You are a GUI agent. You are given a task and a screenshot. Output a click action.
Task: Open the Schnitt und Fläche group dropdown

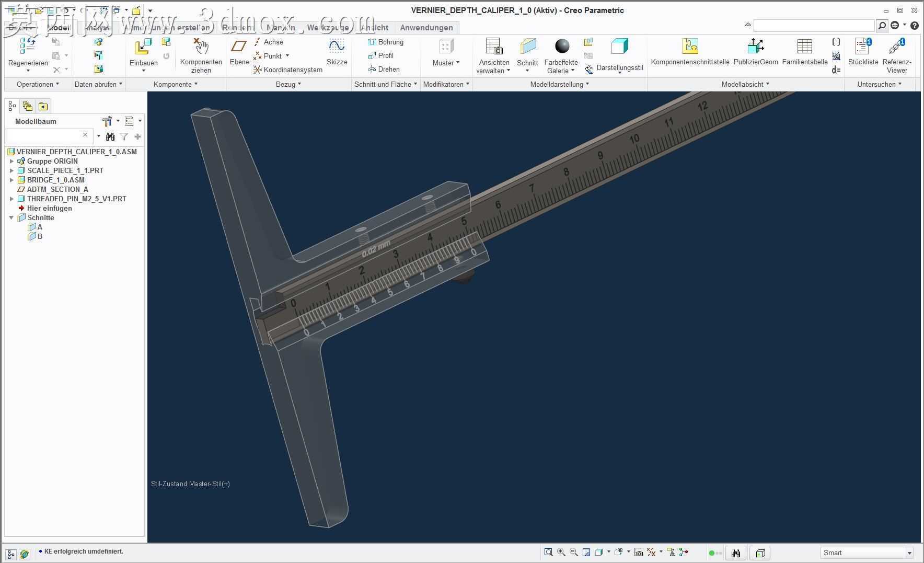tap(386, 84)
